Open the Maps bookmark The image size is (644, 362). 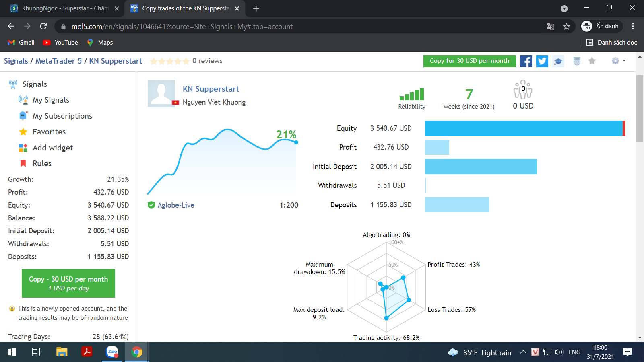pyautogui.click(x=100, y=43)
